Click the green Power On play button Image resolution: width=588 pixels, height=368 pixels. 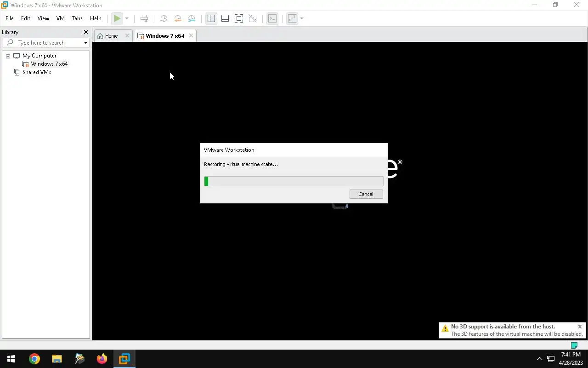coord(117,18)
